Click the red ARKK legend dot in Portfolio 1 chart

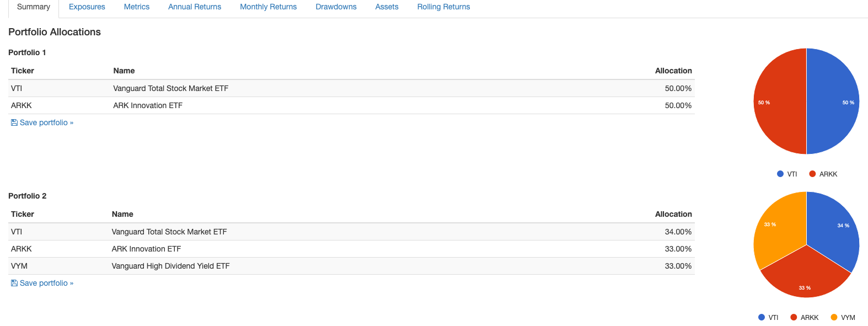tap(812, 174)
